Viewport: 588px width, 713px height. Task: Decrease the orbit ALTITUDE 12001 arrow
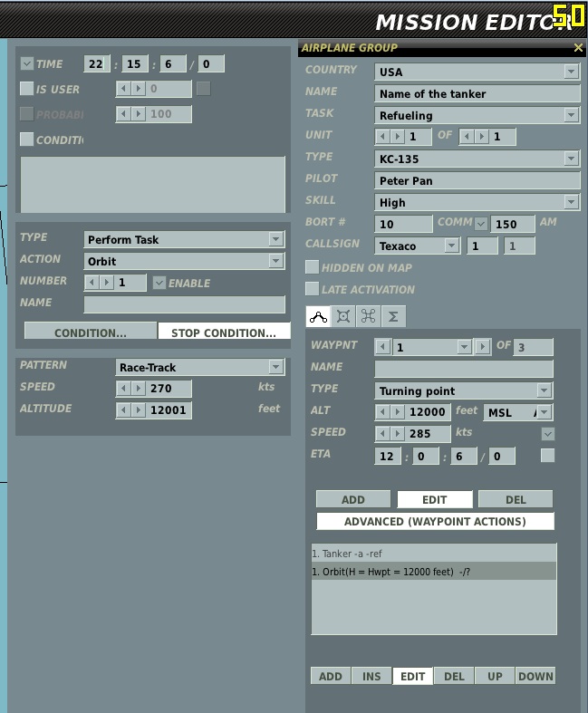[x=124, y=410]
